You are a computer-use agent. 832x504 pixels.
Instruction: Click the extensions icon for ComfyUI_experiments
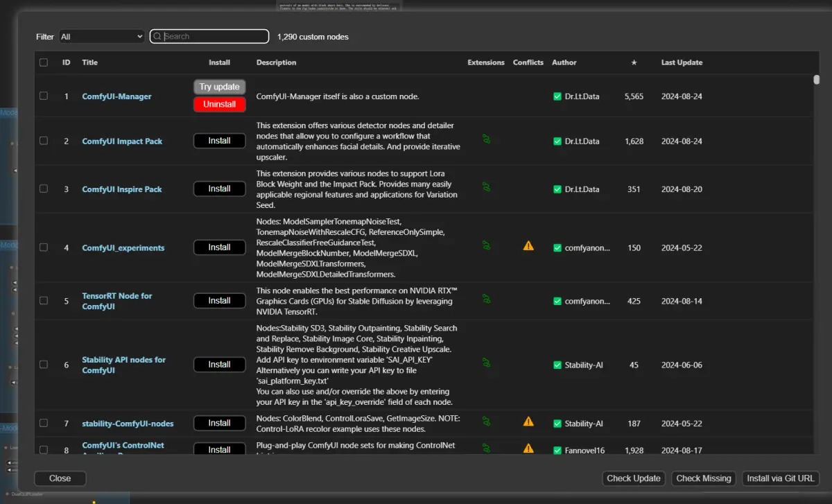pyautogui.click(x=487, y=245)
